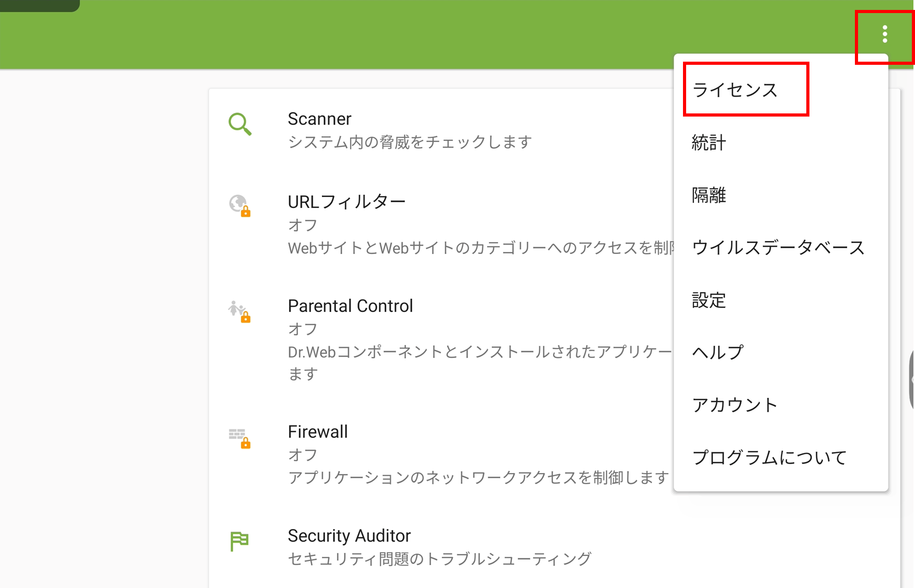Click the Firewall brick wall icon
Viewport: 915px width, 588px height.
tap(240, 438)
